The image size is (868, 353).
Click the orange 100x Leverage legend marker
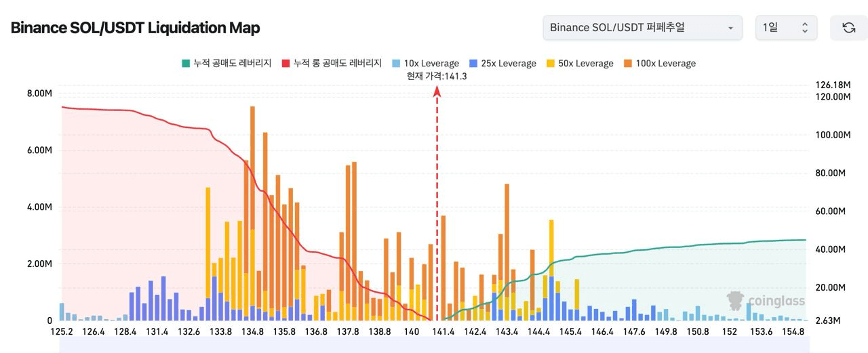pos(627,64)
